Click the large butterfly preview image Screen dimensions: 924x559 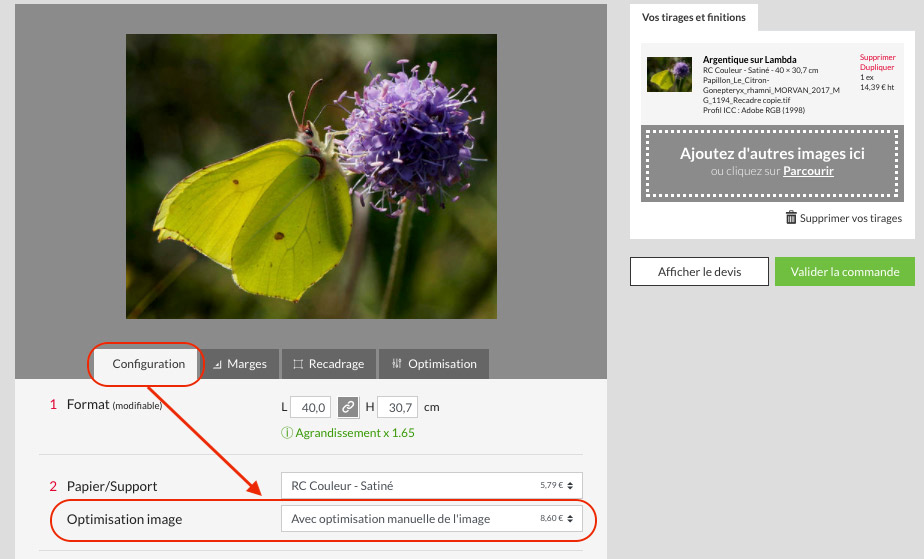(311, 176)
